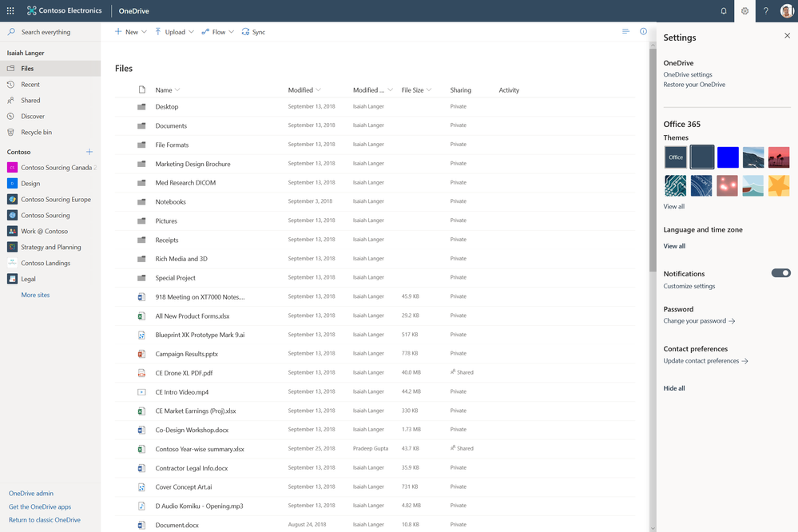Close the Settings panel
Viewport: 798px width, 532px height.
[x=787, y=36]
